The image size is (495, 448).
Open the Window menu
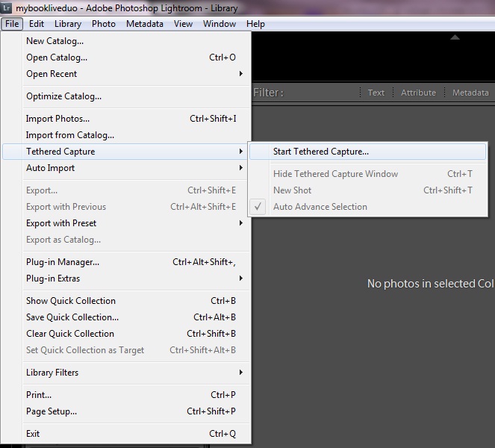220,24
